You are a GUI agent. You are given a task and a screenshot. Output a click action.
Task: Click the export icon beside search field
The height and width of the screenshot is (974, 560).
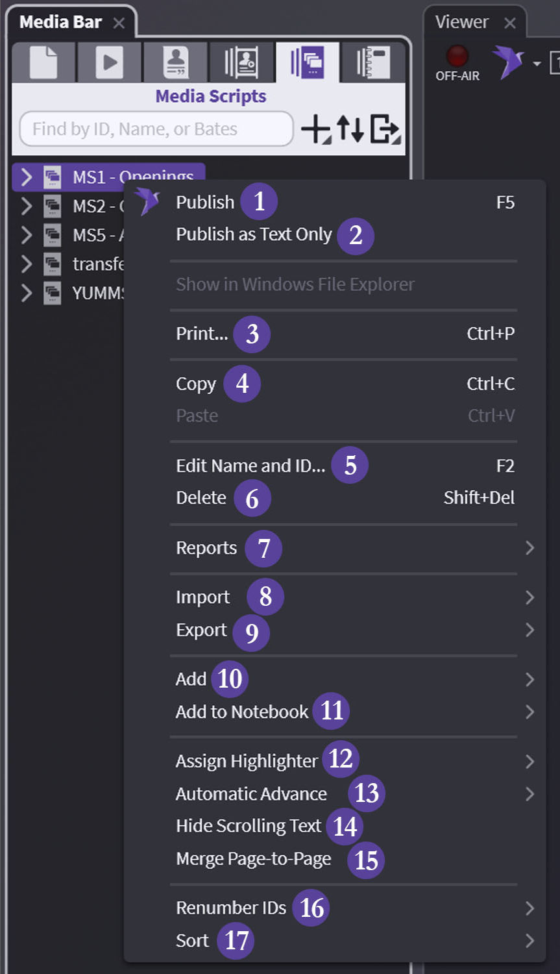pyautogui.click(x=385, y=129)
